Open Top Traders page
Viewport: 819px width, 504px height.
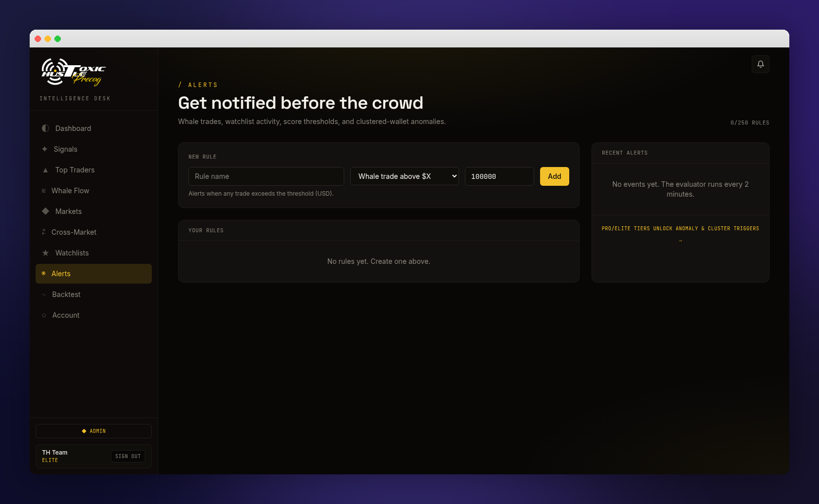click(93, 170)
